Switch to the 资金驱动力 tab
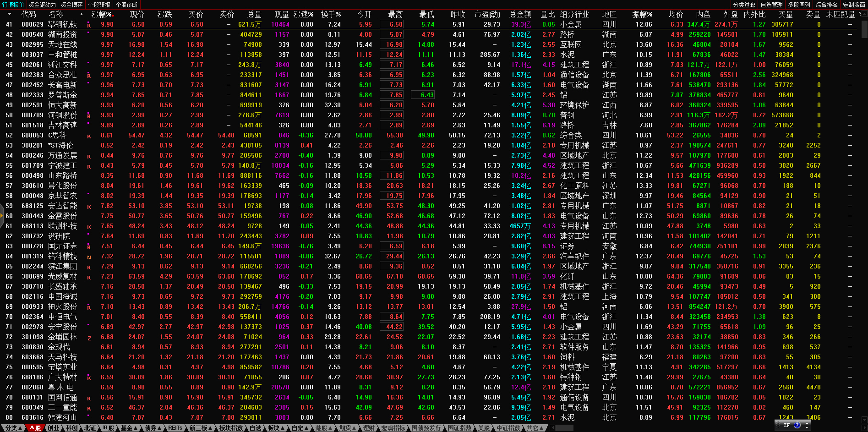Image resolution: width=868 pixels, height=432 pixels. click(x=42, y=5)
